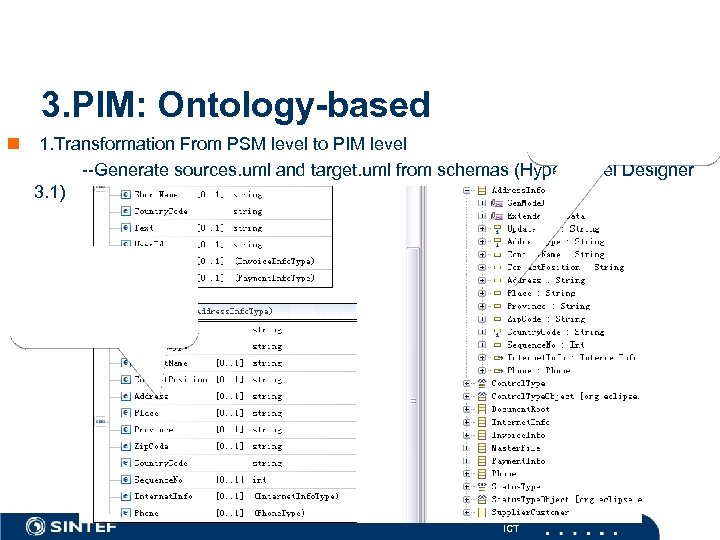The height and width of the screenshot is (540, 720).
Task: Select the attribute icon of Province : String
Action: (x=497, y=306)
